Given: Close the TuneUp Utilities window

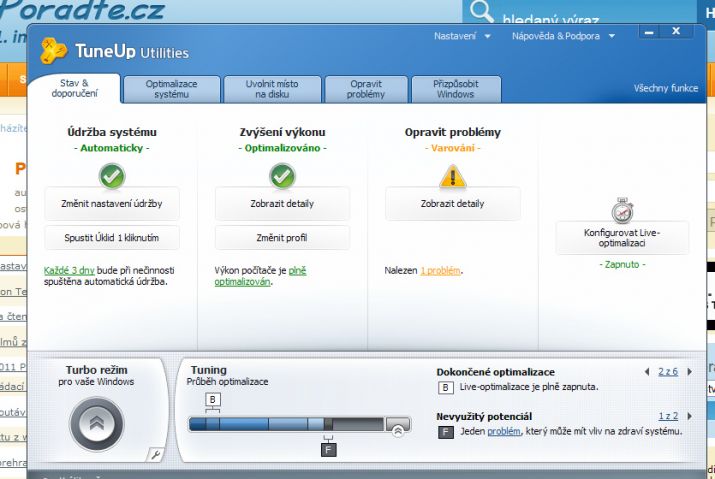Looking at the screenshot, I should coord(676,31).
